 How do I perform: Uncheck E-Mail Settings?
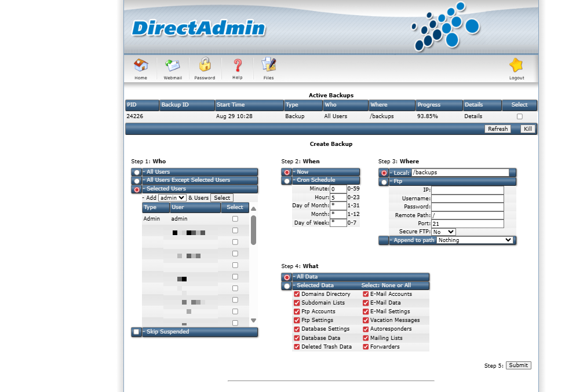(366, 312)
